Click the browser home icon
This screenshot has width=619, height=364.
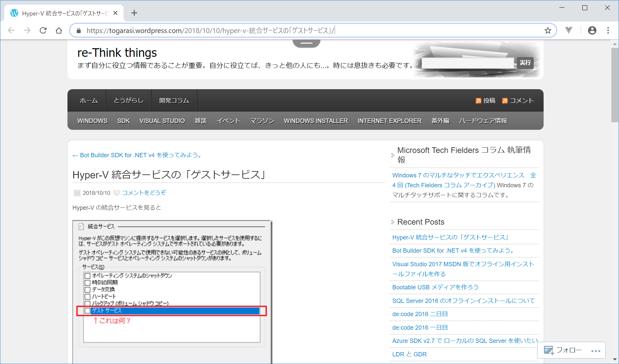(59, 30)
